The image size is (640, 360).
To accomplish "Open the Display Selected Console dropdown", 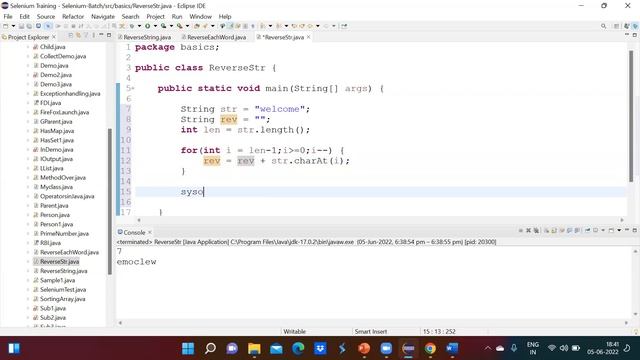I will 603,231.
